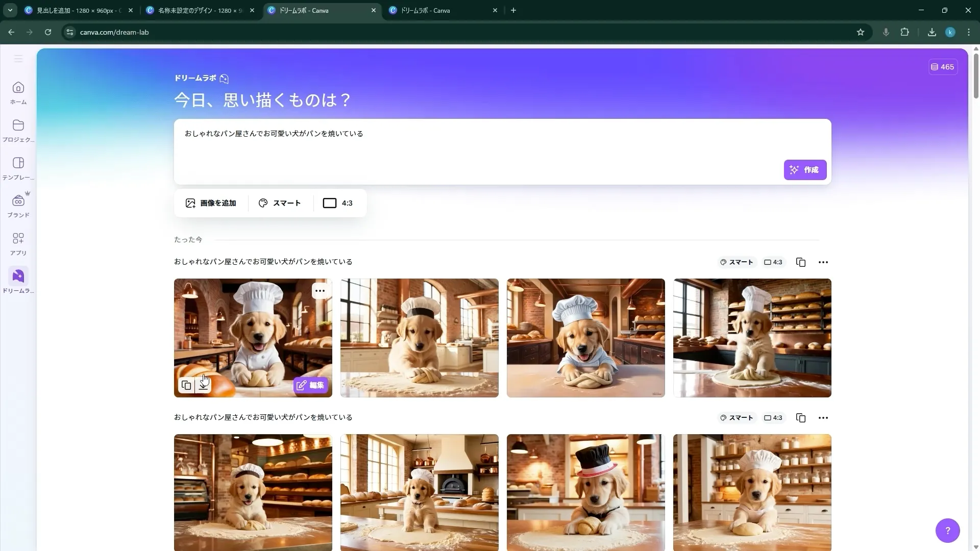
Task: Open the overflow menu on the first image
Action: [320, 290]
